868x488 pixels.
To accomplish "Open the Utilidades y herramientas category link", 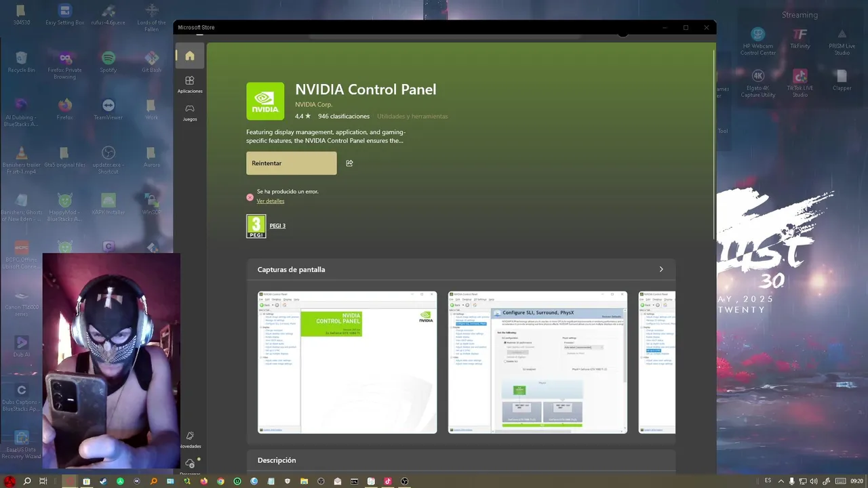I will point(412,117).
